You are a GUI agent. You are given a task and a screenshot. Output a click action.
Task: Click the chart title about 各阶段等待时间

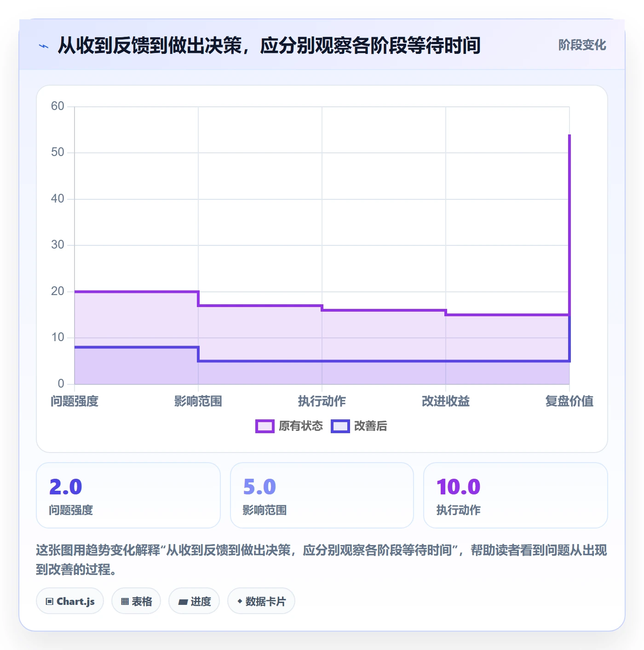(x=269, y=46)
